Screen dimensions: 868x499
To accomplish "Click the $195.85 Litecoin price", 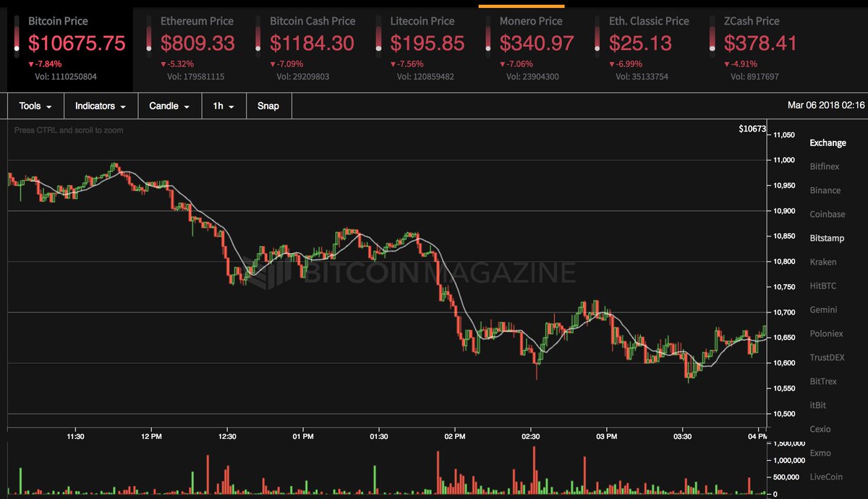I will pos(427,43).
